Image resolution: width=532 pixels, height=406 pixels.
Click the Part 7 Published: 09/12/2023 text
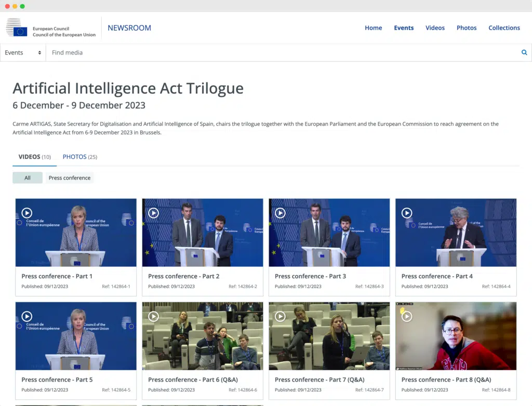298,390
